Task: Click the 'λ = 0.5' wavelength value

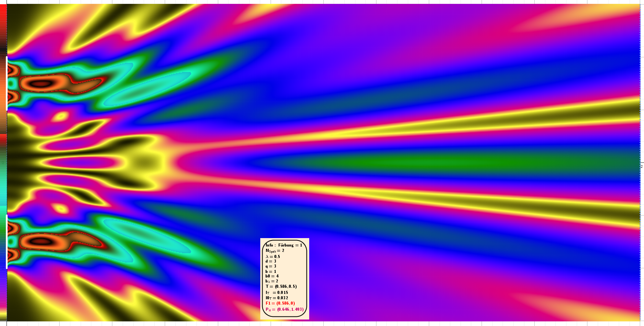Action: pos(273,256)
